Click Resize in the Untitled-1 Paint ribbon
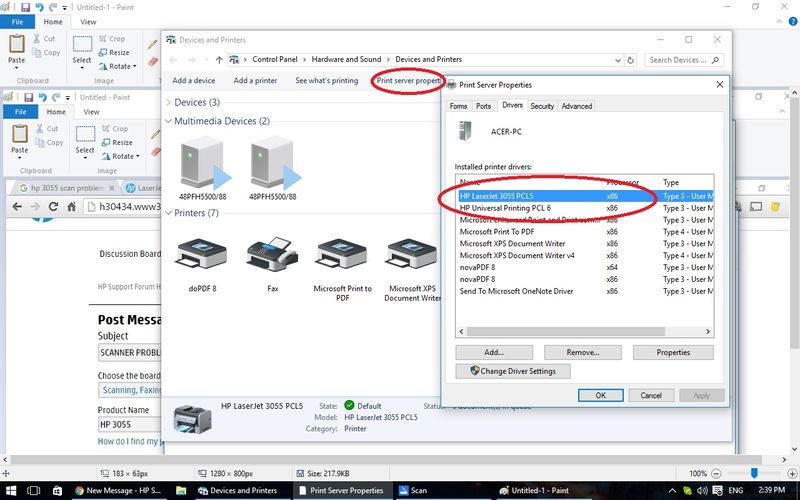This screenshot has height=500, width=800. point(114,53)
